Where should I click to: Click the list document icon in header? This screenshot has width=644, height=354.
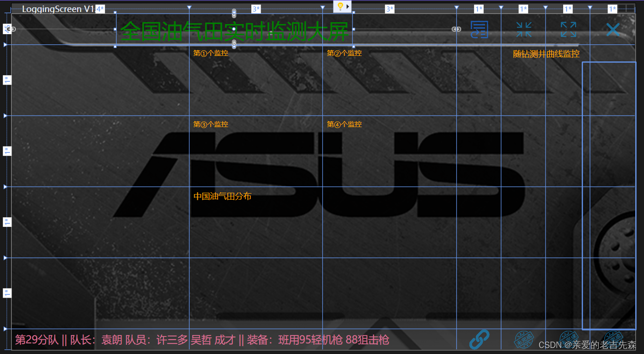[x=479, y=29]
